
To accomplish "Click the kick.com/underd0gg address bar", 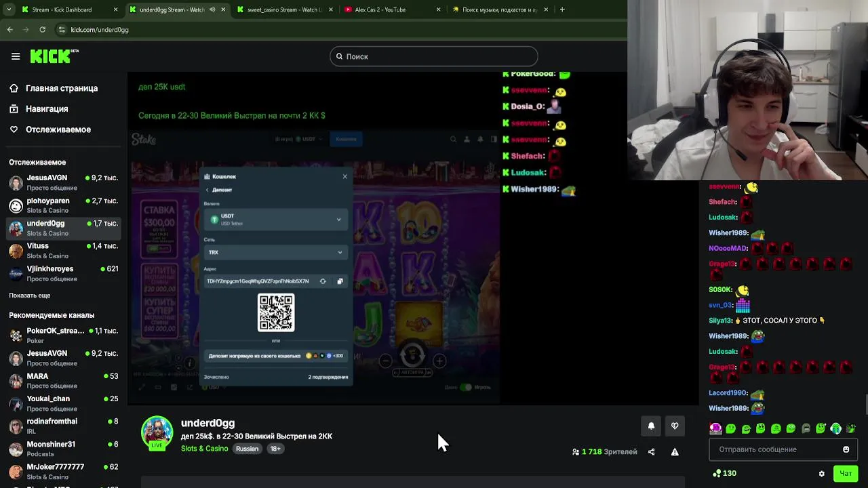I will (x=339, y=30).
